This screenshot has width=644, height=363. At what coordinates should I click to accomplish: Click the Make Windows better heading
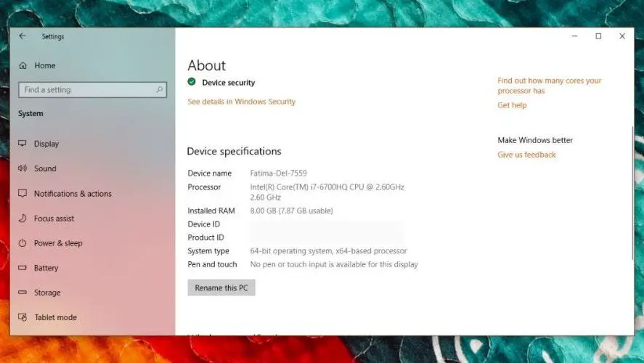[535, 140]
